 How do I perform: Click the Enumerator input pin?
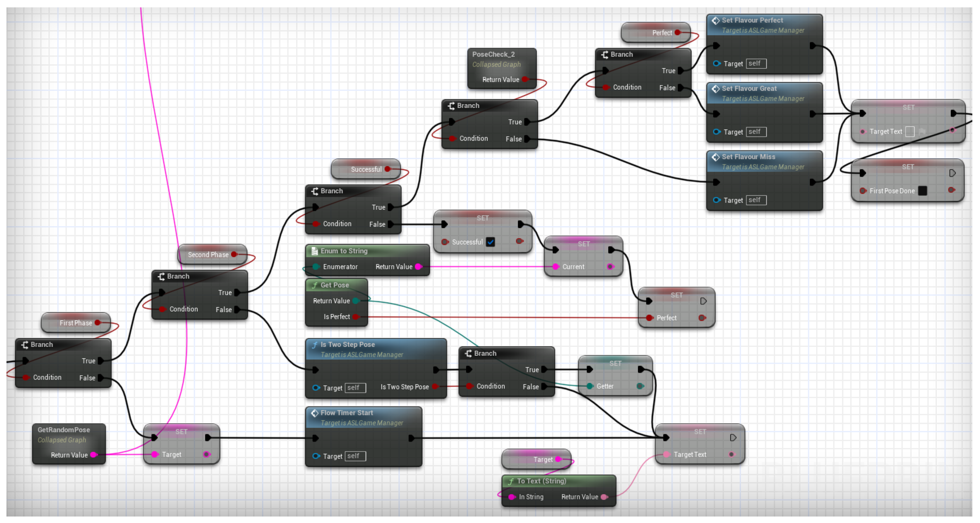(316, 267)
